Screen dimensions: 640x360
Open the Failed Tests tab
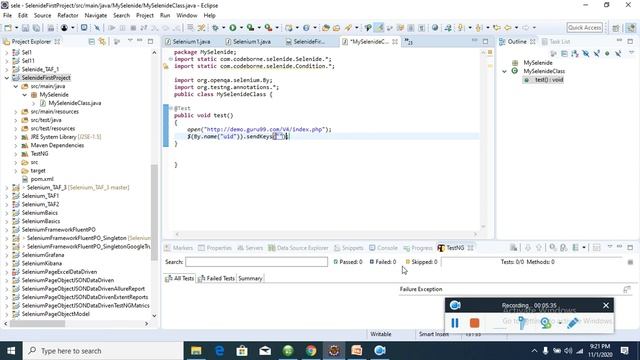point(216,278)
